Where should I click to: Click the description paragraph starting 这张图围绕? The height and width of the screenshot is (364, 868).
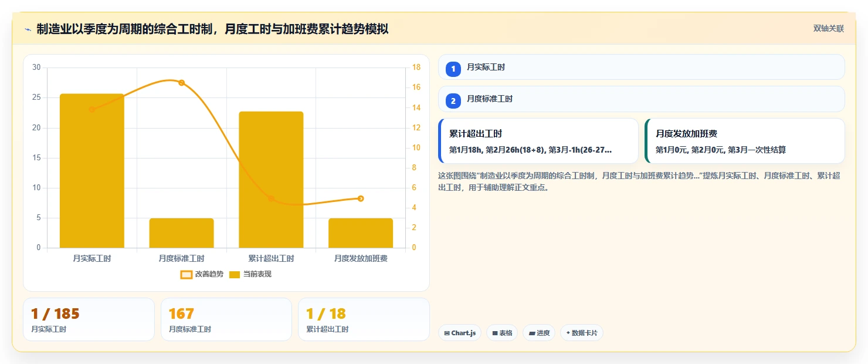[x=640, y=182]
